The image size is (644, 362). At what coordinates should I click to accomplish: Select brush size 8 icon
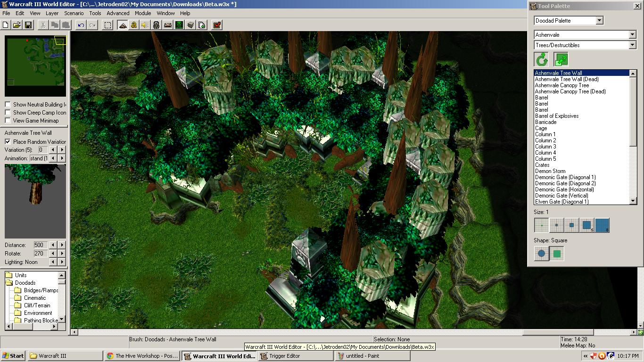pos(602,225)
